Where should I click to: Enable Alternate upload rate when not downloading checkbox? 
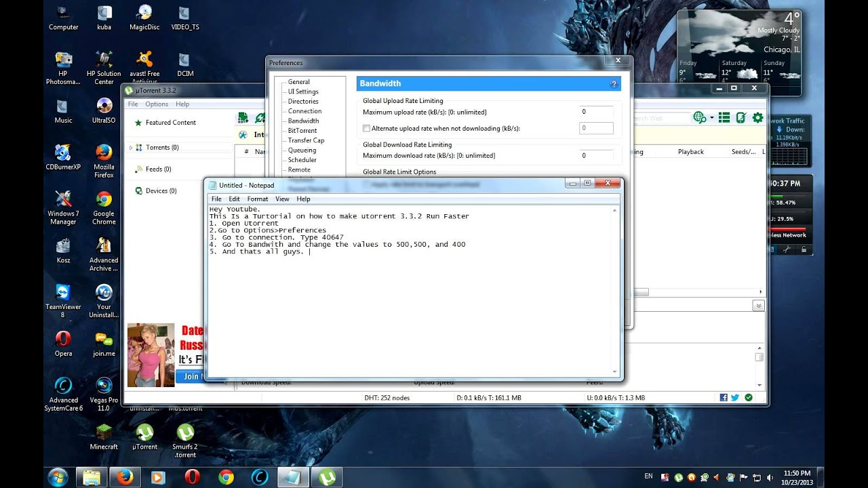click(x=367, y=128)
